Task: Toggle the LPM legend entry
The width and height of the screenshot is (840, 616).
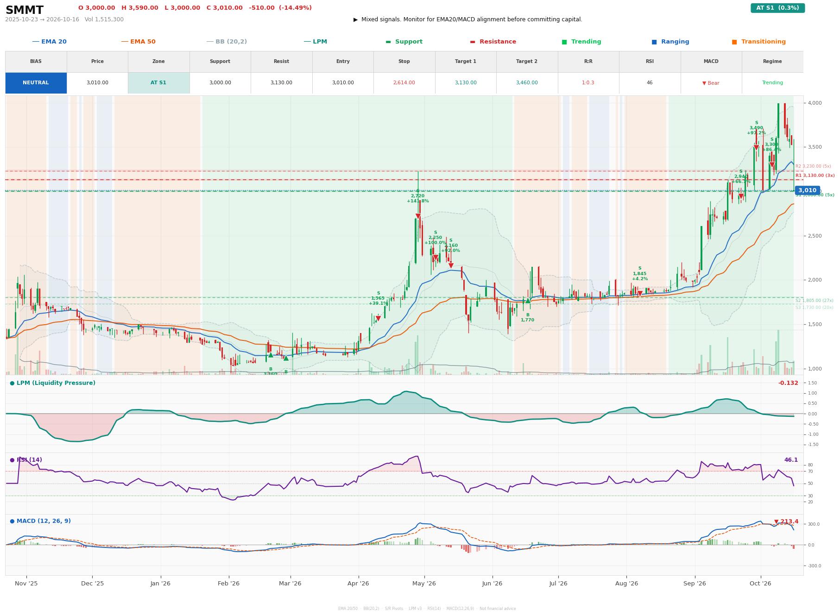Action: click(315, 42)
